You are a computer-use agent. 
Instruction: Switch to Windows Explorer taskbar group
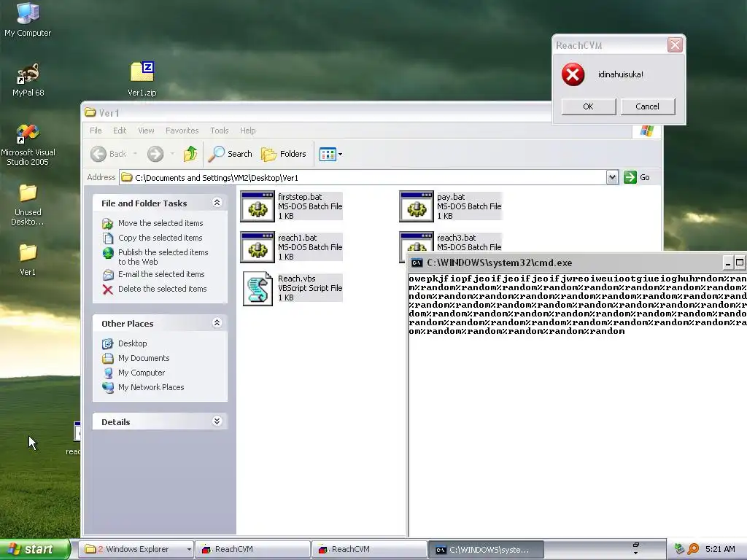coord(136,549)
